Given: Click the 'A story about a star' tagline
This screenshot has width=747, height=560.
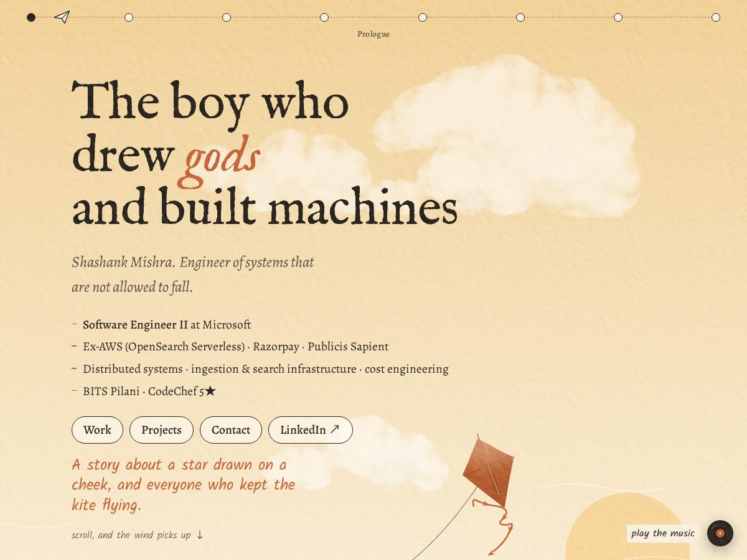Looking at the screenshot, I should (x=184, y=485).
